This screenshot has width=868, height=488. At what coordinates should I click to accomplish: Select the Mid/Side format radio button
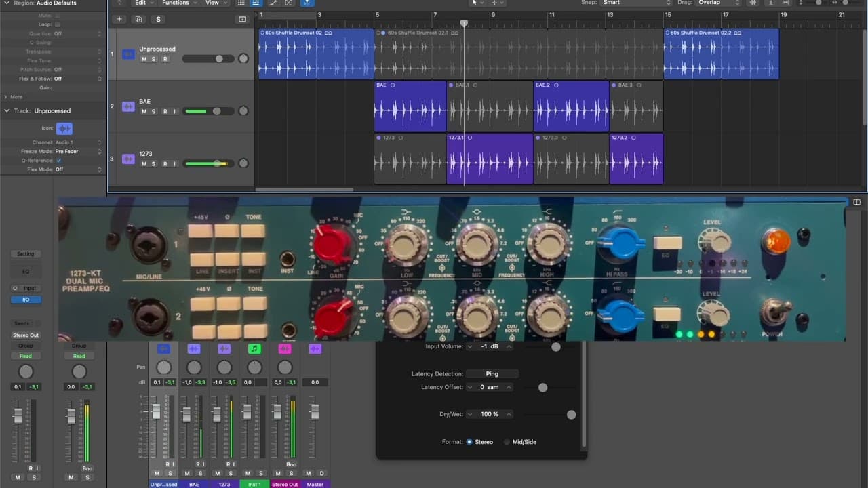pos(507,442)
